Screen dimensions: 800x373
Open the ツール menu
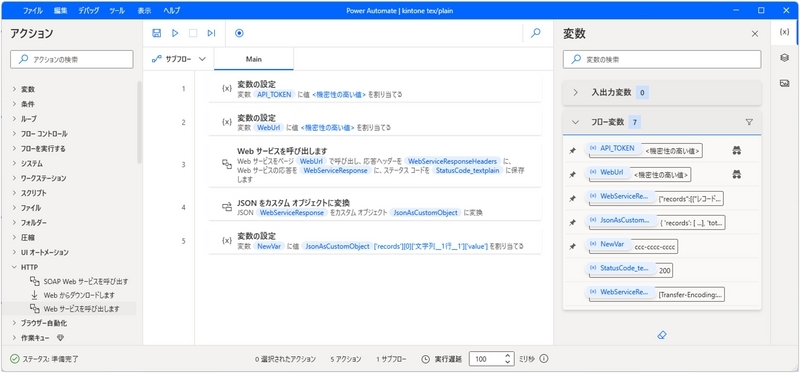click(x=117, y=10)
